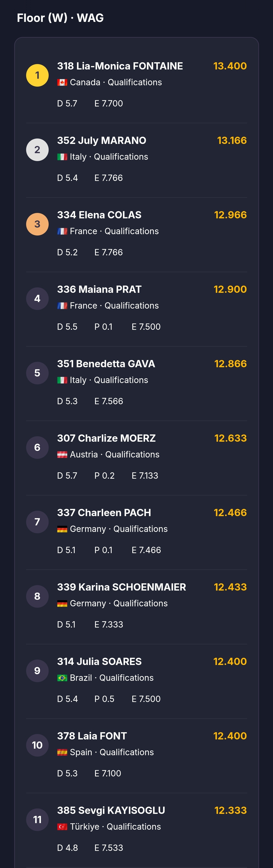This screenshot has width=273, height=868.
Task: Select Maiana PRAT's name
Action: coord(99,289)
